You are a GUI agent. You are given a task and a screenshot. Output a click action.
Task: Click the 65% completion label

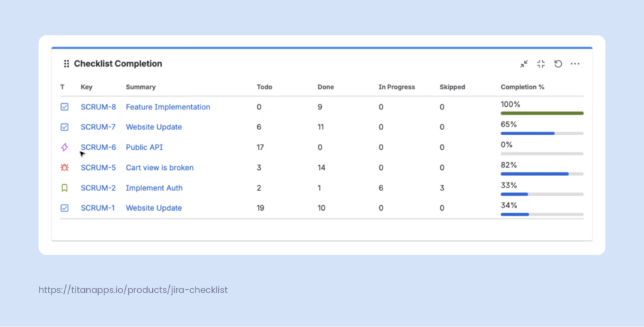pos(509,125)
